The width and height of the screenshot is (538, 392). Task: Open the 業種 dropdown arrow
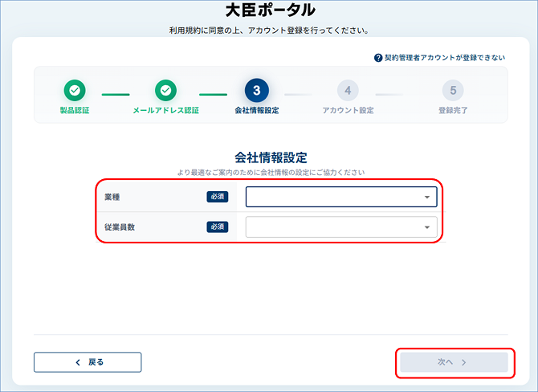coord(427,197)
